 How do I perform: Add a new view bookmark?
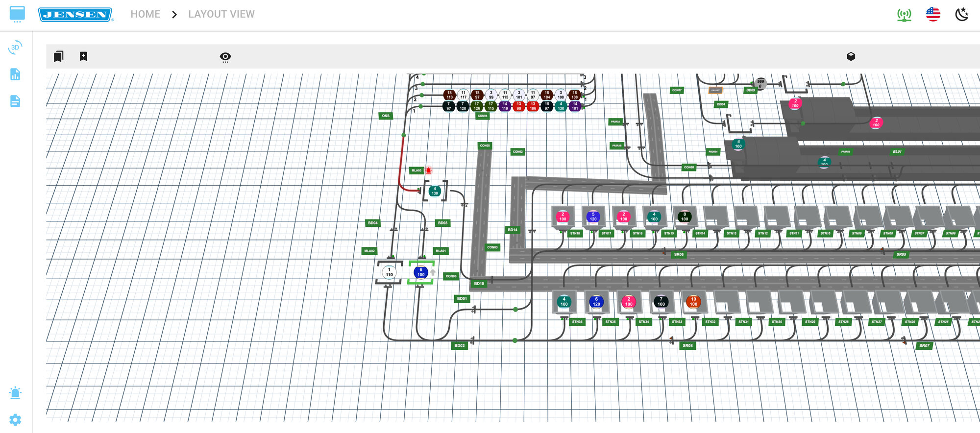pos(83,57)
